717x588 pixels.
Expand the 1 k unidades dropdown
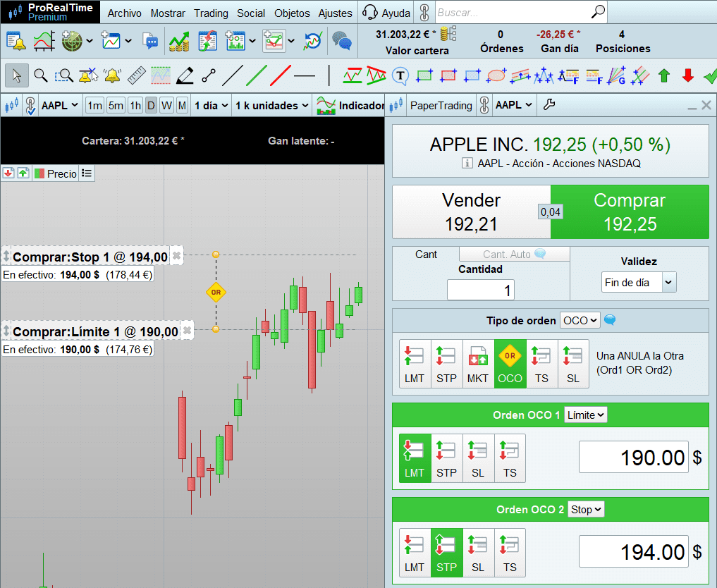click(x=271, y=106)
